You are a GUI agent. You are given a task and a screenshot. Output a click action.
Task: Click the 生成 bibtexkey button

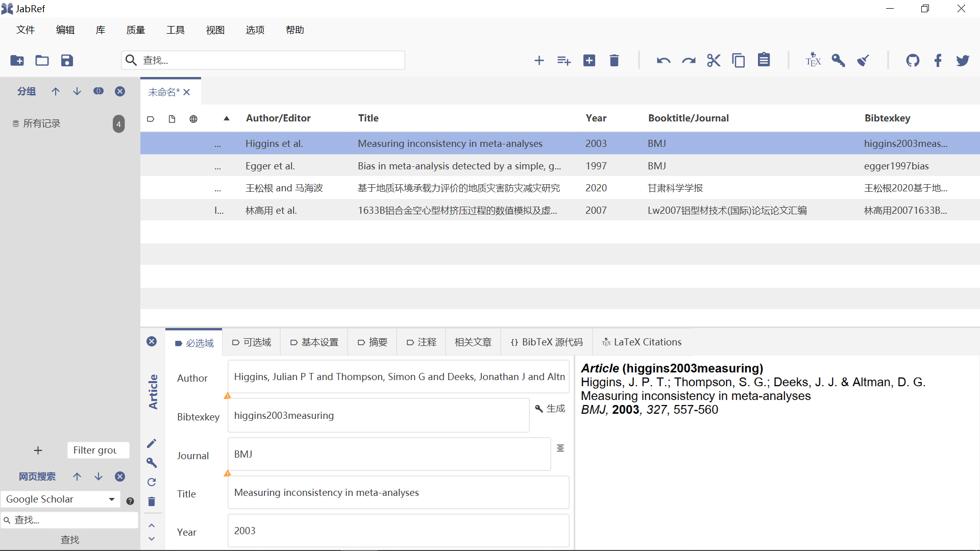(x=550, y=409)
